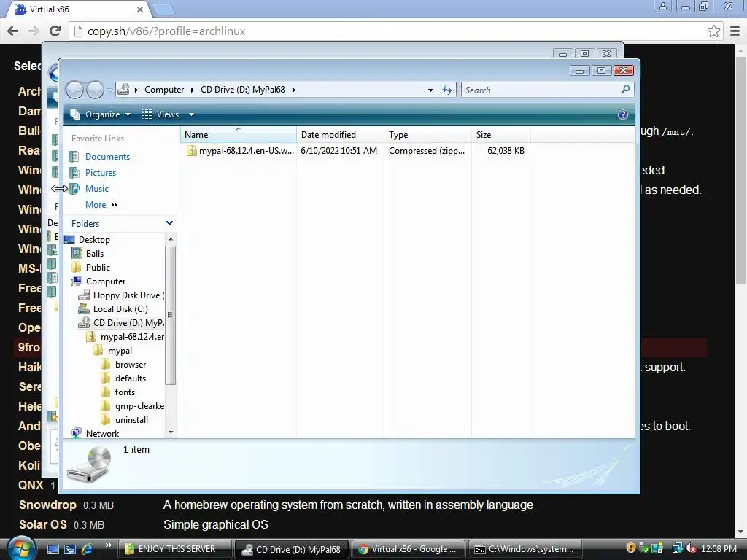The image size is (747, 560).
Task: Open Music in Favorite Links
Action: [97, 189]
